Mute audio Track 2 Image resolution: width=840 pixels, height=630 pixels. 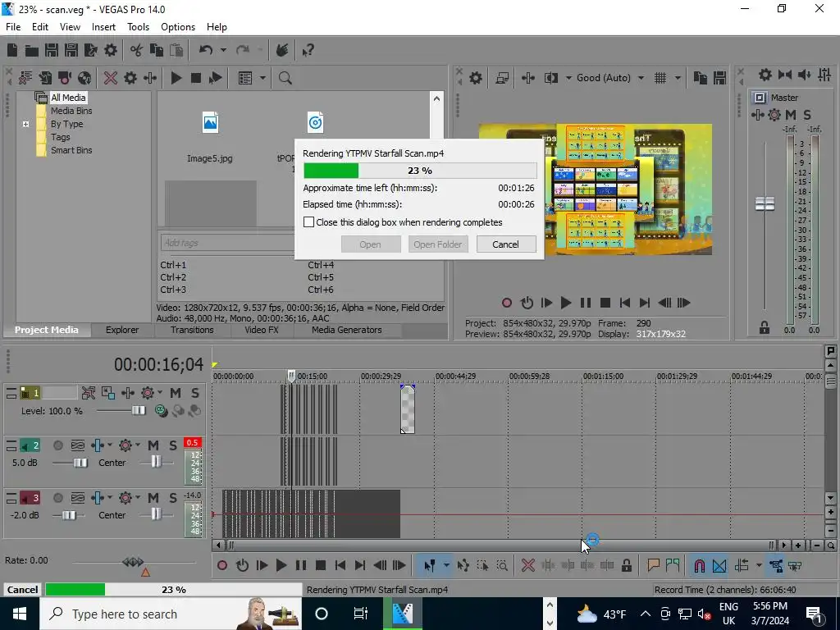[153, 445]
